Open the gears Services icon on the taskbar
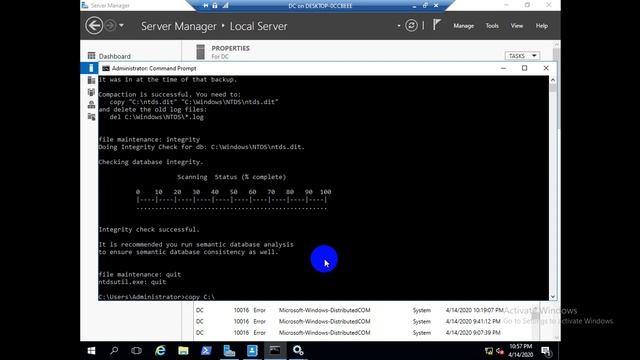The height and width of the screenshot is (360, 640). (x=298, y=350)
